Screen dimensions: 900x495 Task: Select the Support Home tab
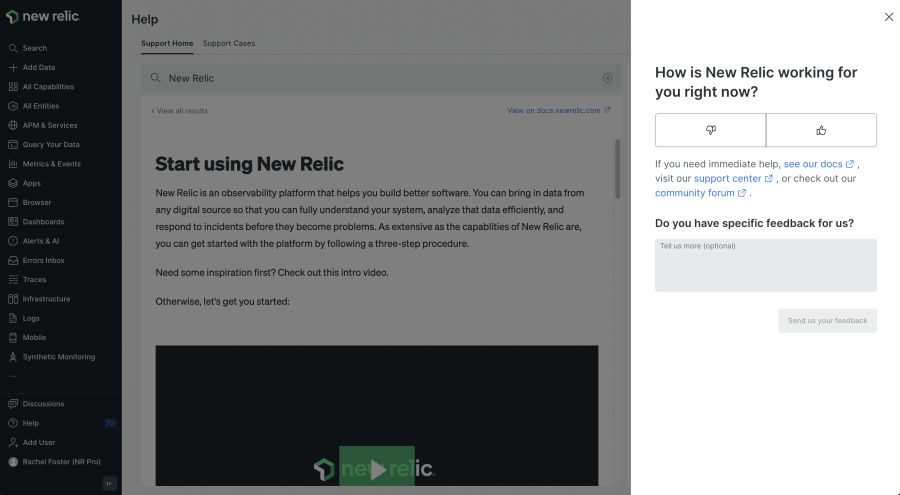(167, 44)
